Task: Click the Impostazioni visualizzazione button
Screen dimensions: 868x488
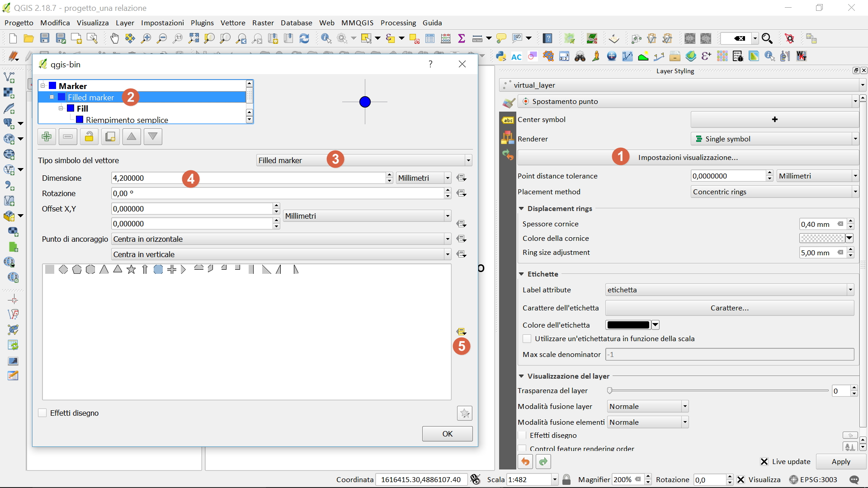Action: pos(688,158)
